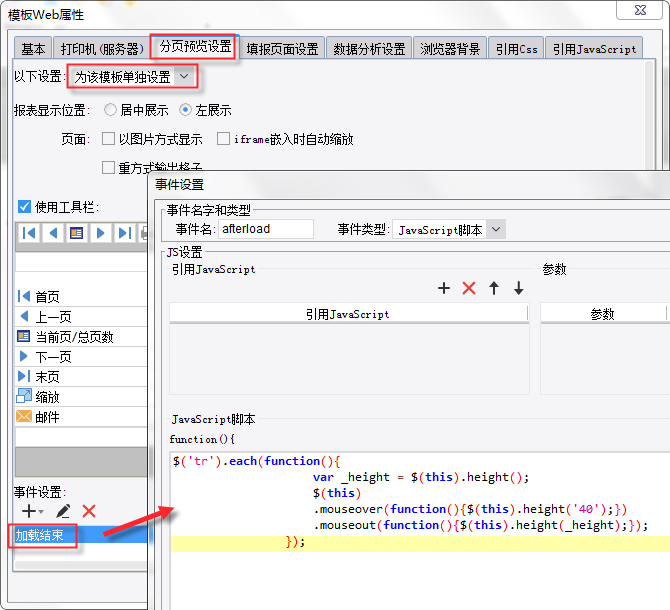This screenshot has width=670, height=610.
Task: Delete the selected event with red X
Action: click(x=89, y=511)
